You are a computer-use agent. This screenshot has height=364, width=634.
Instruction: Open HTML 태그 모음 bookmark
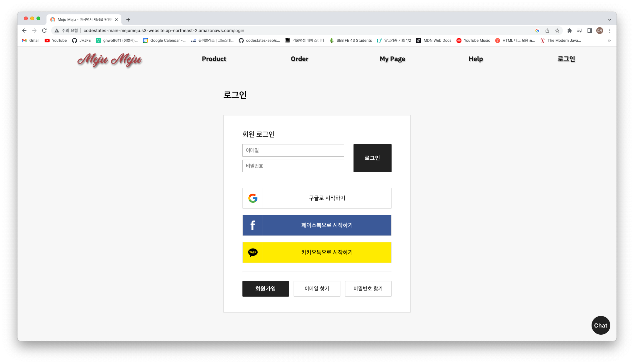pyautogui.click(x=515, y=41)
